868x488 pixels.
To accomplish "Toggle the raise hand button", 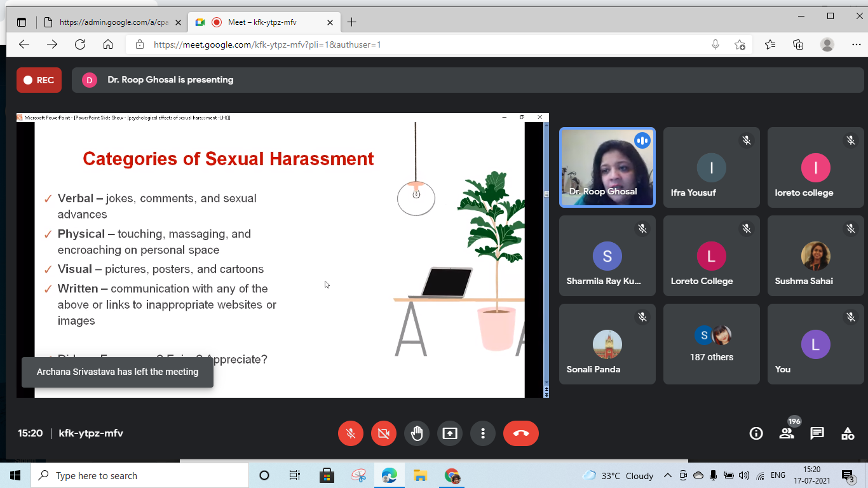I will (417, 433).
